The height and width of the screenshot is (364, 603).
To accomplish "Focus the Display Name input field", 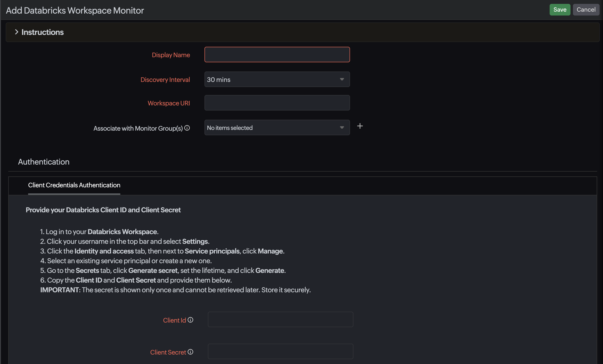I will (x=277, y=55).
